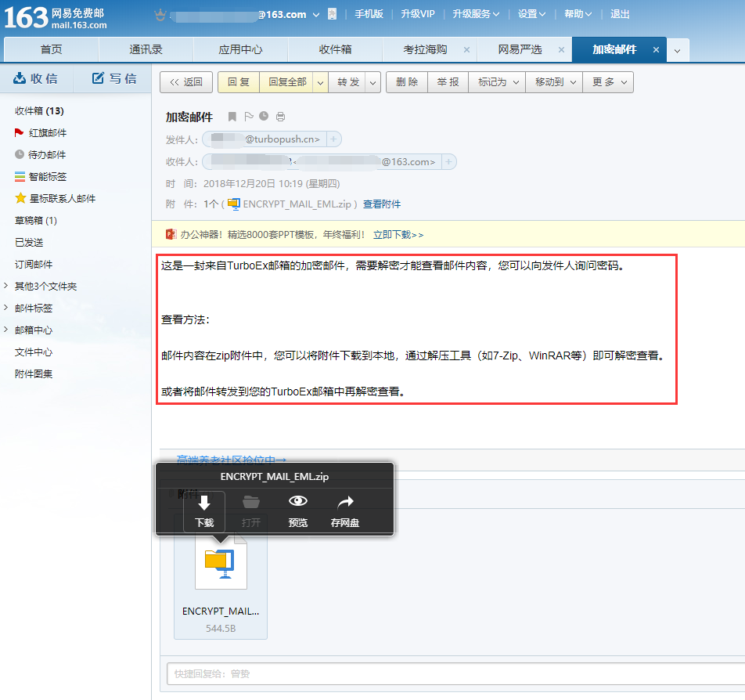Click the PPT ad icon in the yellow banner
Image resolution: width=745 pixels, height=700 pixels.
click(171, 234)
